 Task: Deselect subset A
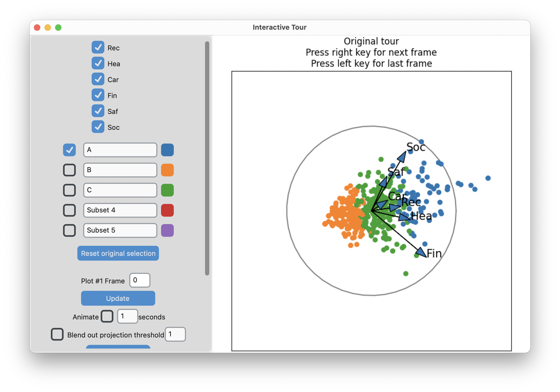[69, 150]
